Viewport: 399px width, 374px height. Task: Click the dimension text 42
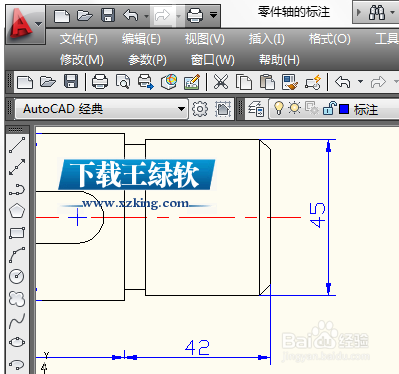(x=197, y=348)
